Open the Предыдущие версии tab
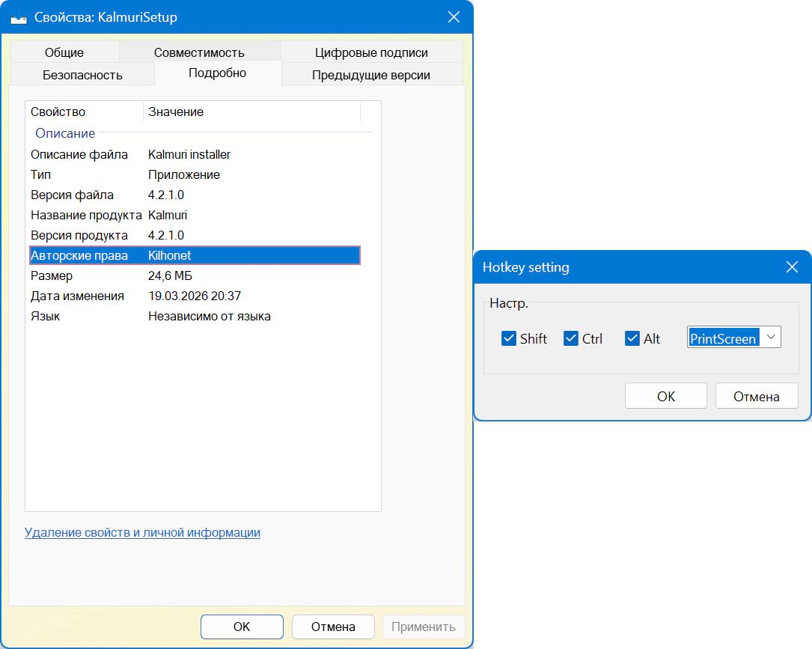812x649 pixels. click(371, 75)
